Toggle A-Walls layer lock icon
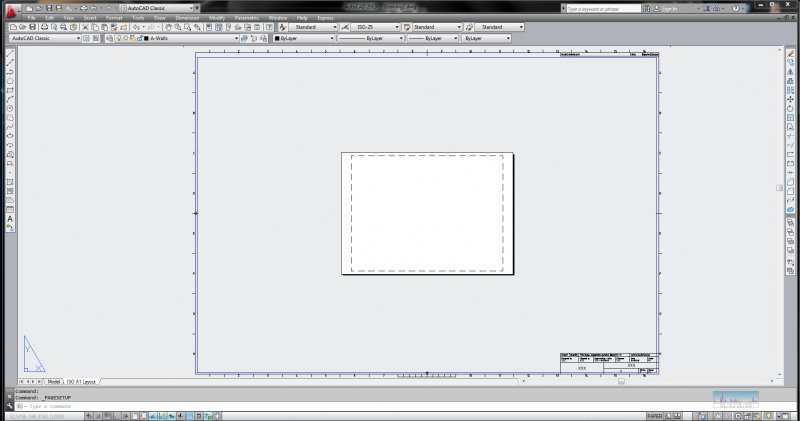The image size is (800, 421). 139,38
